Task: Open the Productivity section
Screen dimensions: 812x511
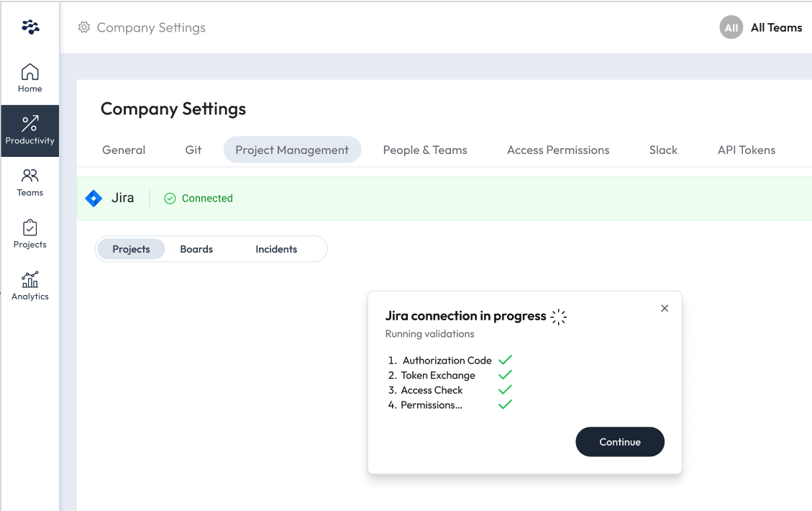Action: click(x=30, y=130)
